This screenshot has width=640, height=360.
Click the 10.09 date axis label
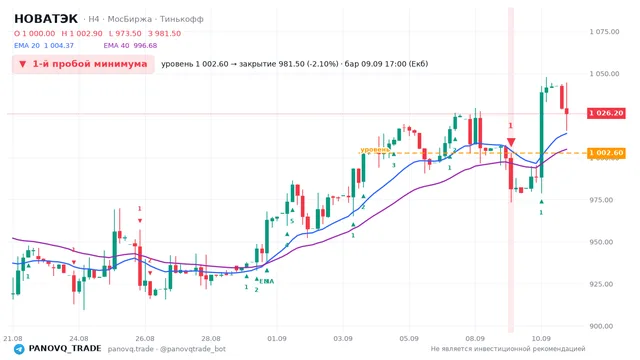(x=541, y=338)
